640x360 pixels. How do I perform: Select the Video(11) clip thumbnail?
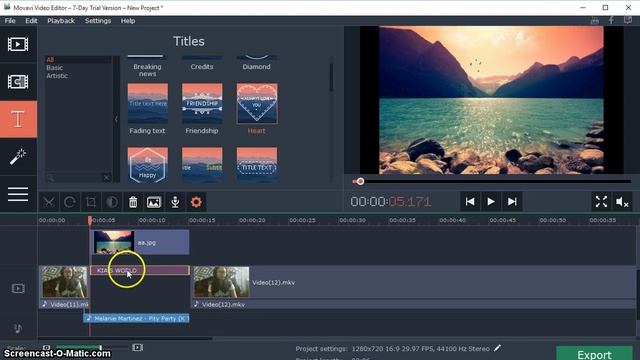coord(64,282)
